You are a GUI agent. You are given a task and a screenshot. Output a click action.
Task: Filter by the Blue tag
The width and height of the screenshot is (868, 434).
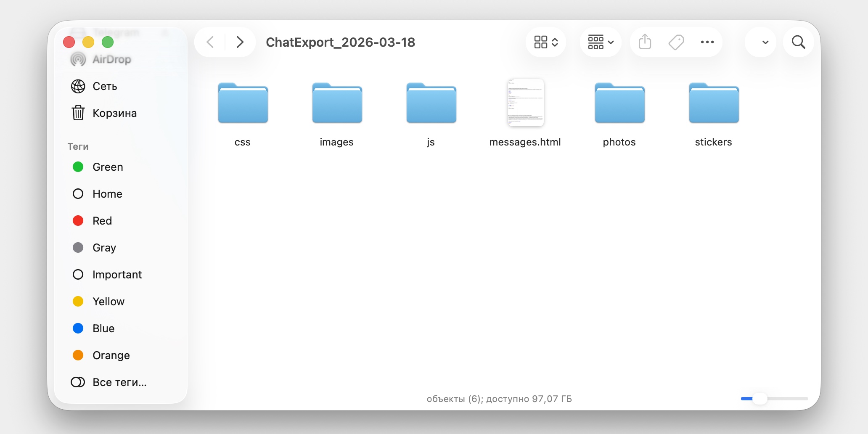click(103, 328)
